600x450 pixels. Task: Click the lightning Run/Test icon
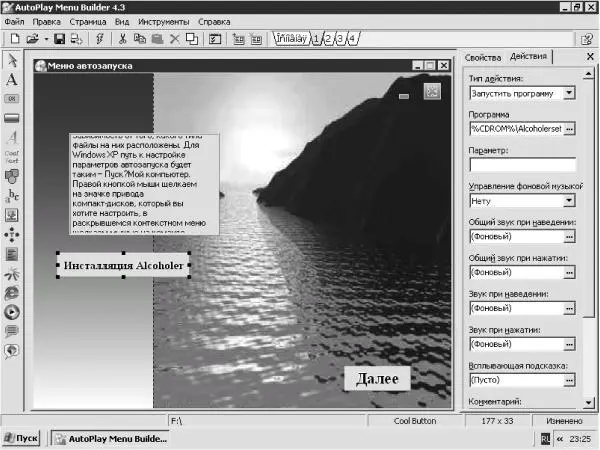(99, 39)
